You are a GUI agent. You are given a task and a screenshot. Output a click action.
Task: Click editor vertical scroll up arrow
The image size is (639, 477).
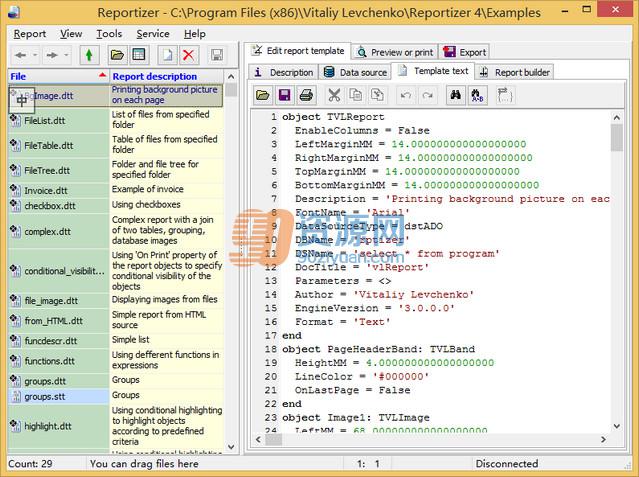617,117
